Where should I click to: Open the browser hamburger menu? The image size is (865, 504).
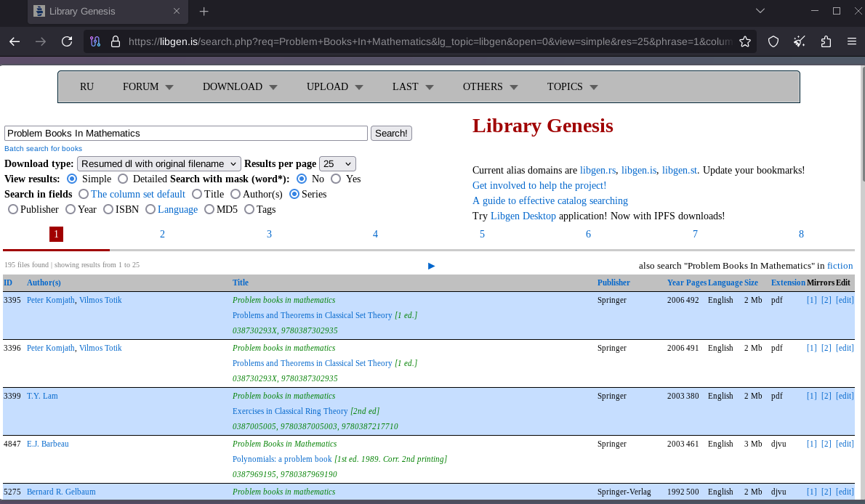pos(852,41)
